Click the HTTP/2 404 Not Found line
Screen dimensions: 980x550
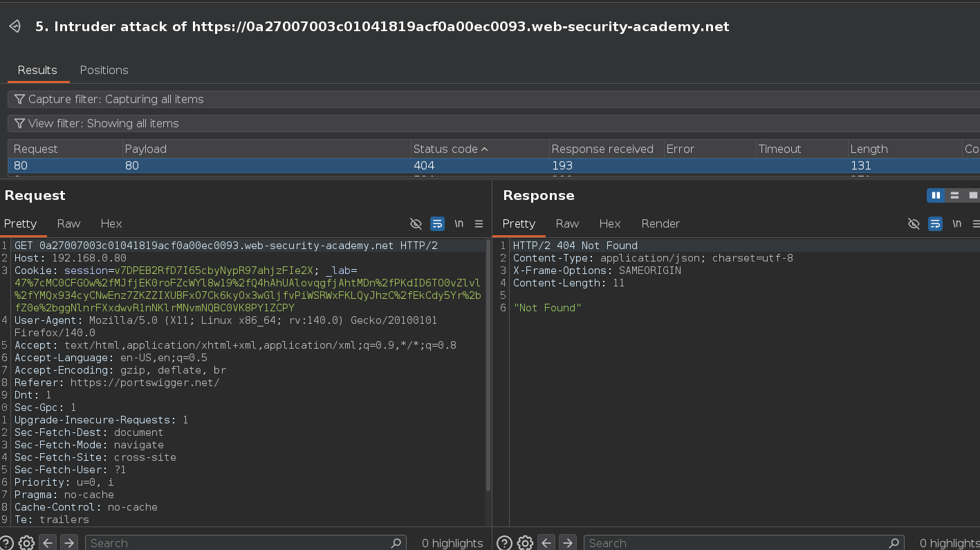point(575,246)
